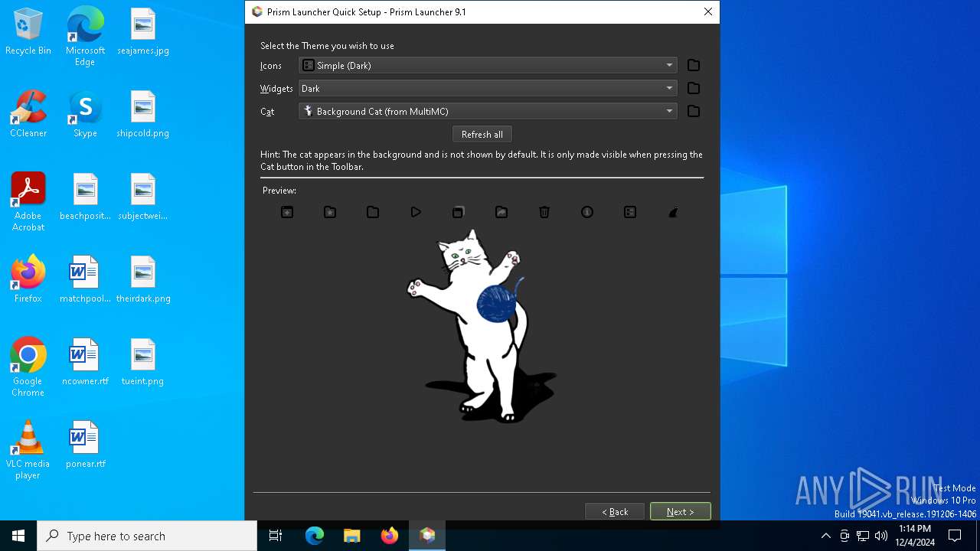This screenshot has height=551, width=980.
Task: Open the Icons theme folder
Action: tap(694, 65)
